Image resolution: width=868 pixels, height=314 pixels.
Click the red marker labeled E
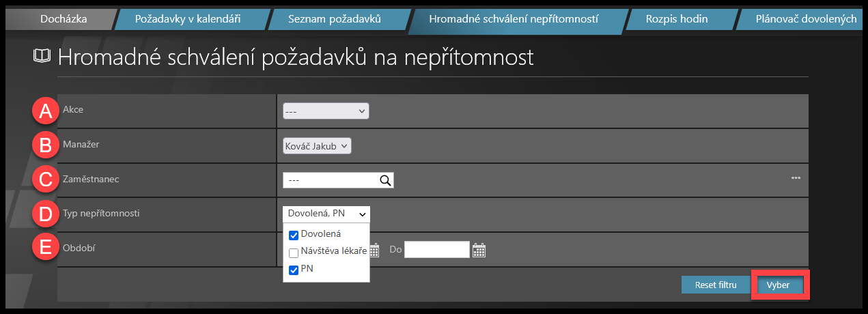(45, 248)
